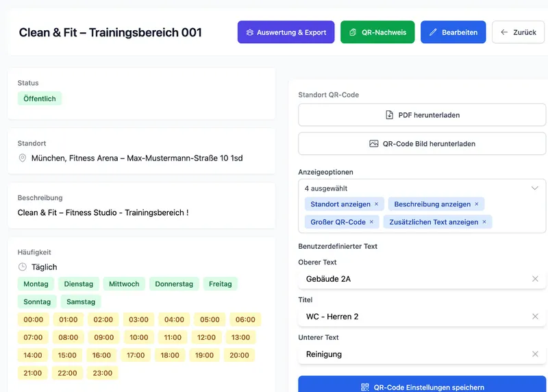
Task: Expand the Anzeigeoptionen dropdown chevron
Action: pos(535,188)
